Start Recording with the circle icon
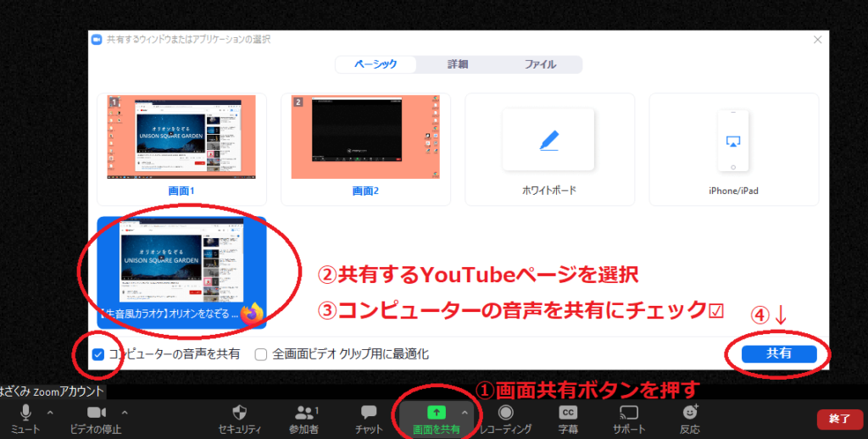The image size is (868, 439). pyautogui.click(x=505, y=413)
